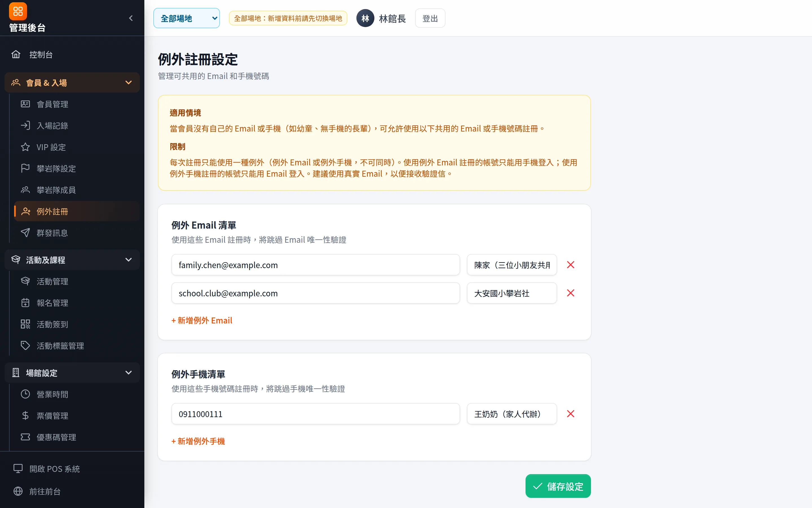Click the monitor icon for 開啟 POS 系統
Viewport: 812px width, 508px height.
(18, 469)
